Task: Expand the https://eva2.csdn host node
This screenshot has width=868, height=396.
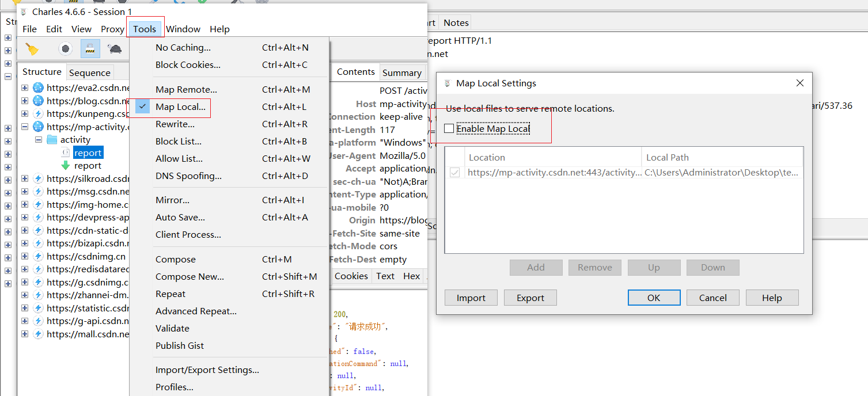Action: click(x=25, y=88)
